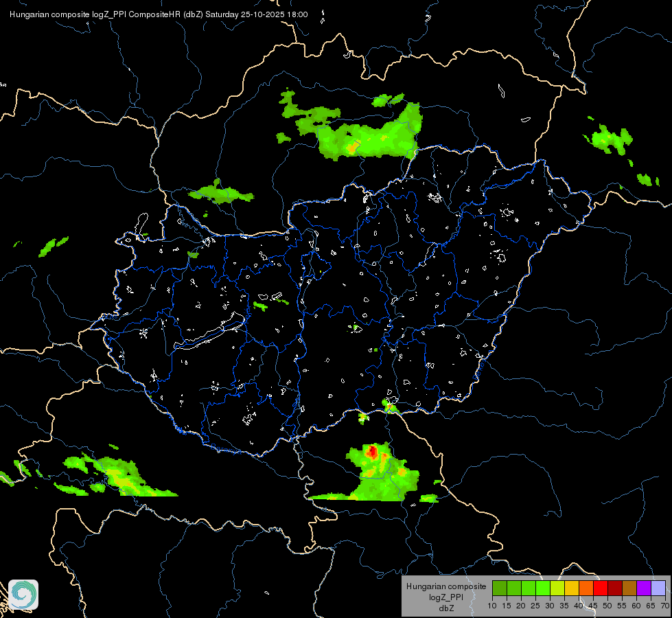This screenshot has height=618, width=672.
Task: Click the legend scale value '30'
Action: point(550,606)
